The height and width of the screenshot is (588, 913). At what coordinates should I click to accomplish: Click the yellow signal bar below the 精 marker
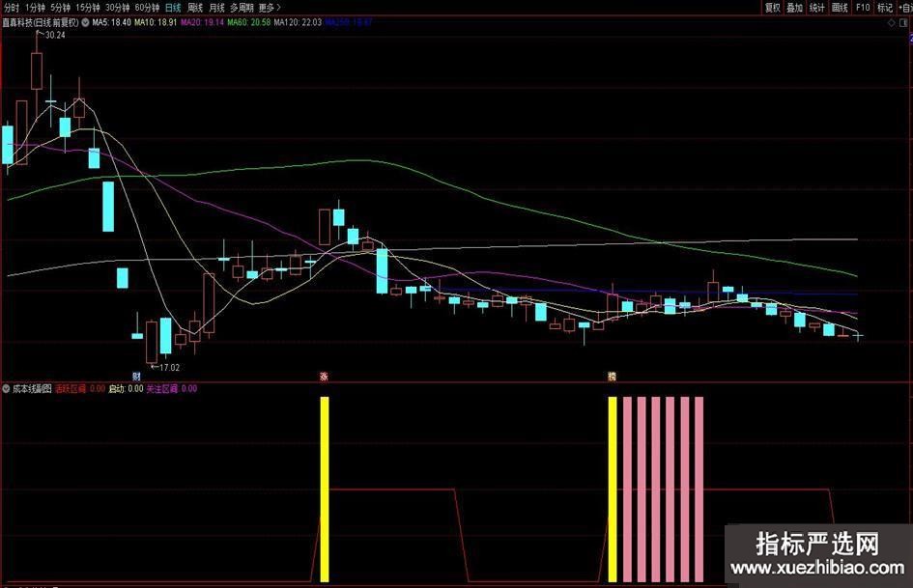pos(613,489)
